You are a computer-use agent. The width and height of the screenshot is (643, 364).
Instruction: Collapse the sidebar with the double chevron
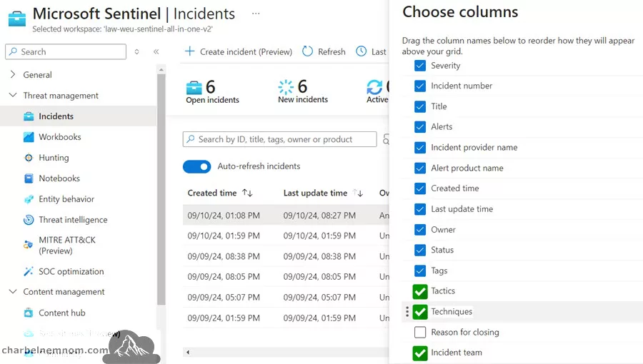click(x=156, y=51)
